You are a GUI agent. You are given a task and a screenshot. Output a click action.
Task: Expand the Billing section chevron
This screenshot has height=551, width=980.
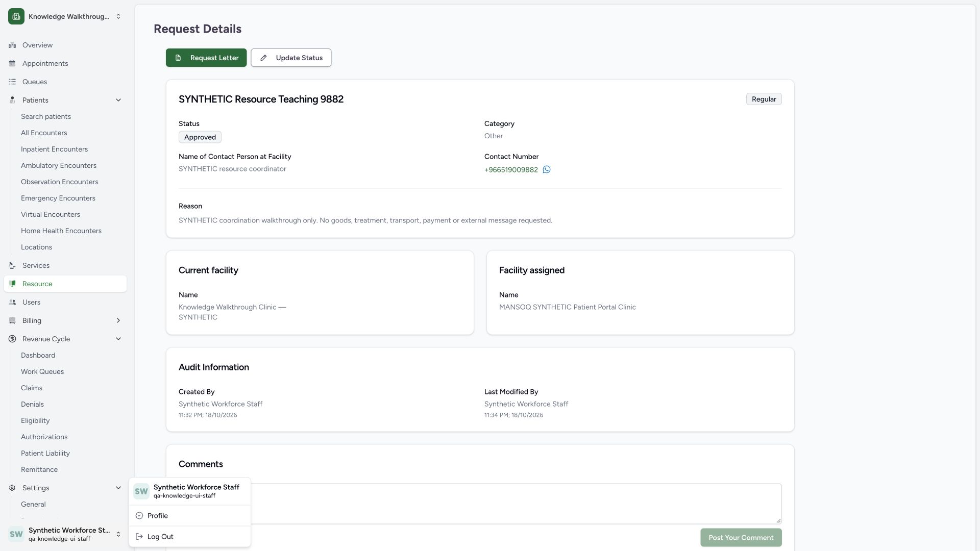pos(118,321)
